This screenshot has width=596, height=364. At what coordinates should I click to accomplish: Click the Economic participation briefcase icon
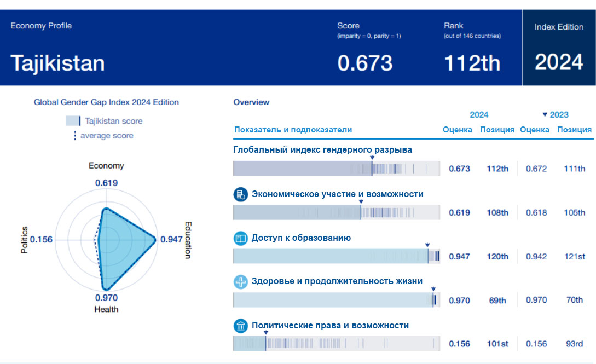241,194
